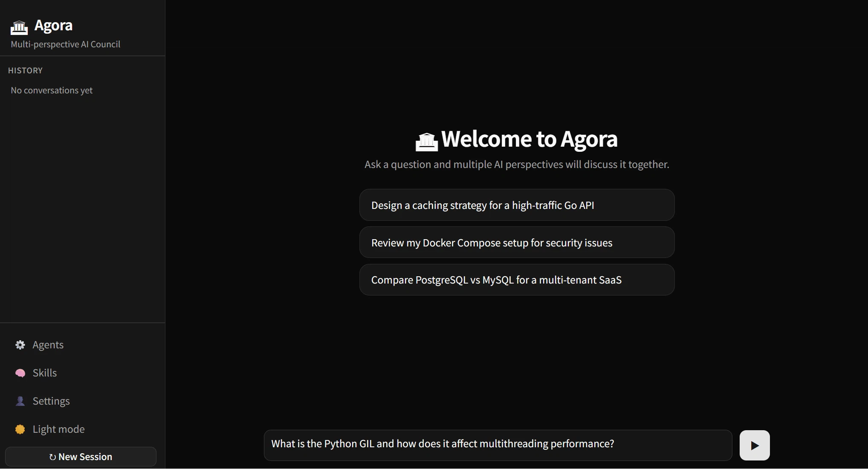Click the send arrow to submit the question

[x=754, y=445]
